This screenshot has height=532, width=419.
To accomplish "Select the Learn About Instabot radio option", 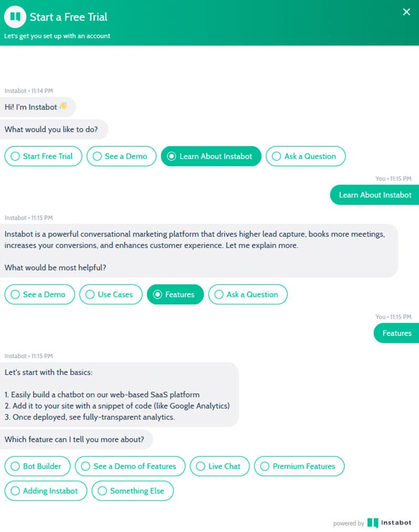I will (x=211, y=156).
